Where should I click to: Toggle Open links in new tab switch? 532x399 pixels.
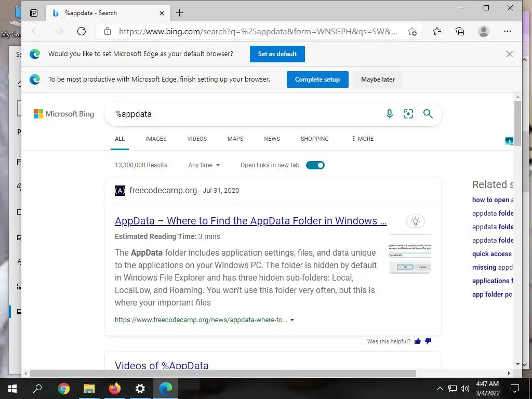tap(315, 165)
